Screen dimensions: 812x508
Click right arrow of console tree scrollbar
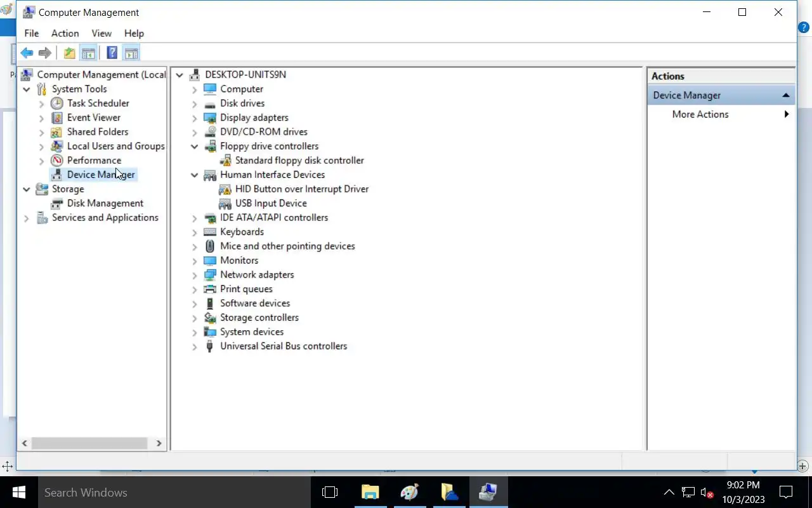click(159, 443)
